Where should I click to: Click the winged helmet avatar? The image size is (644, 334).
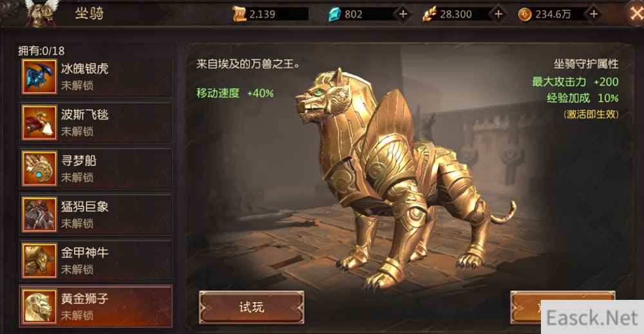point(41,13)
